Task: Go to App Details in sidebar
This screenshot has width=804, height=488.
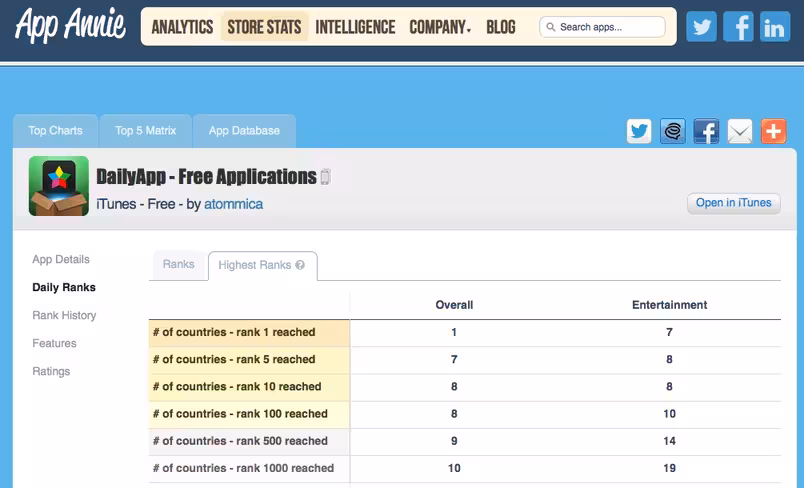Action: pos(61,259)
